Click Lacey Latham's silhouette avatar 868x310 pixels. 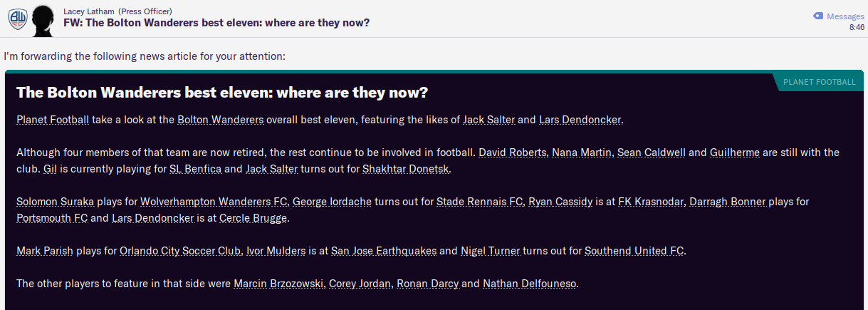tap(45, 19)
